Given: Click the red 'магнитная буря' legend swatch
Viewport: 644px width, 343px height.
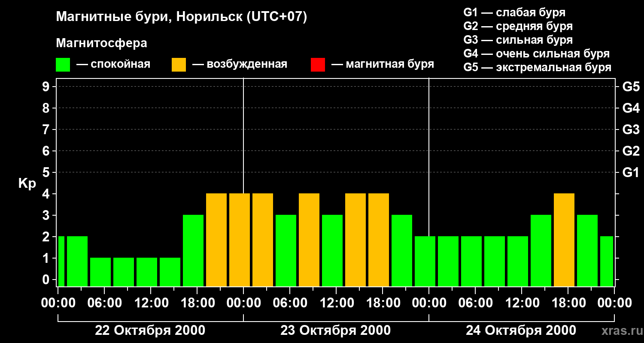Looking at the screenshot, I should click(x=318, y=65).
